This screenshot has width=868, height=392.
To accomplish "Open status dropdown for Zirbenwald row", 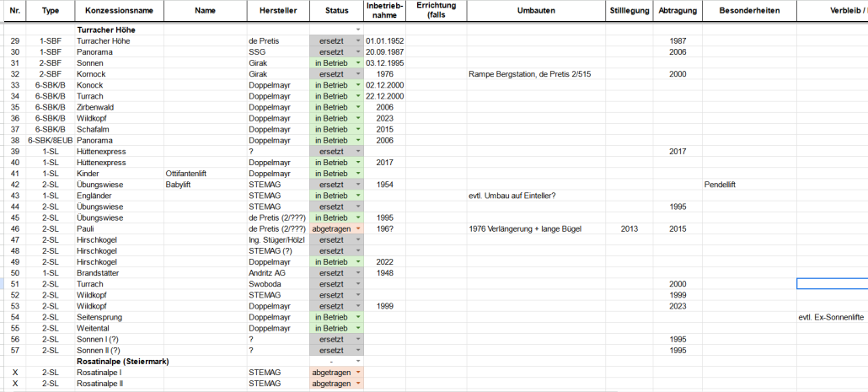I will pos(357,108).
